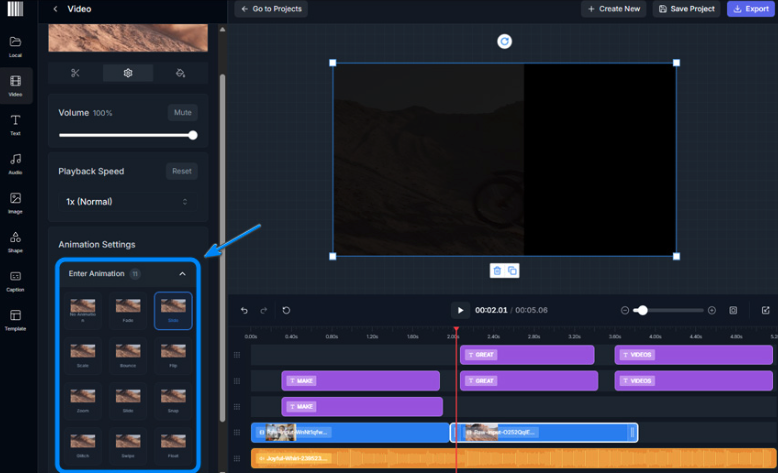Screen dimensions: 778x473
Task: Go back from the Video panel
Action: 56,9
